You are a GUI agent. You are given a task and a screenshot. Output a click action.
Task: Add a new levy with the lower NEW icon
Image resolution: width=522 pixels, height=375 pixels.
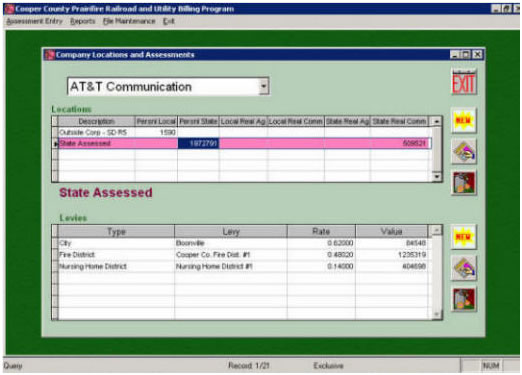click(464, 237)
